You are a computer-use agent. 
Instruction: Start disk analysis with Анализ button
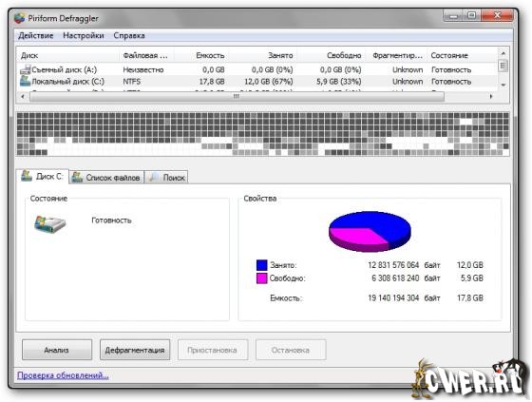point(57,350)
